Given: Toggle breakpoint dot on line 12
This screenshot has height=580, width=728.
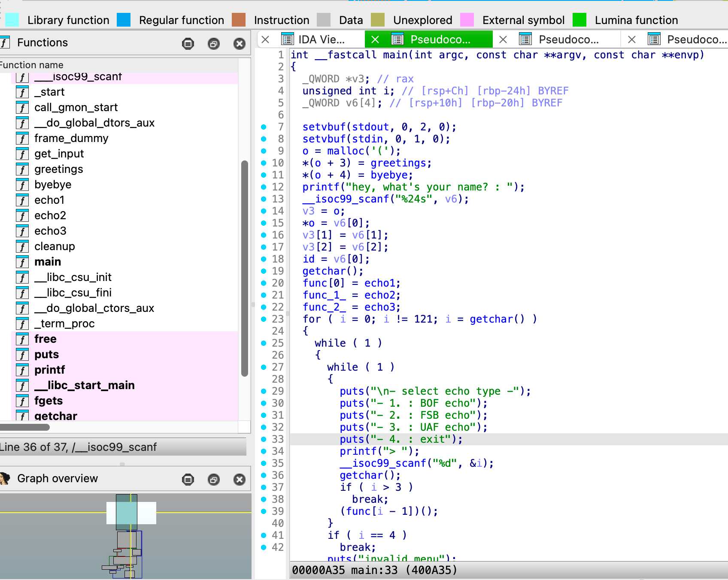Looking at the screenshot, I should pyautogui.click(x=264, y=187).
